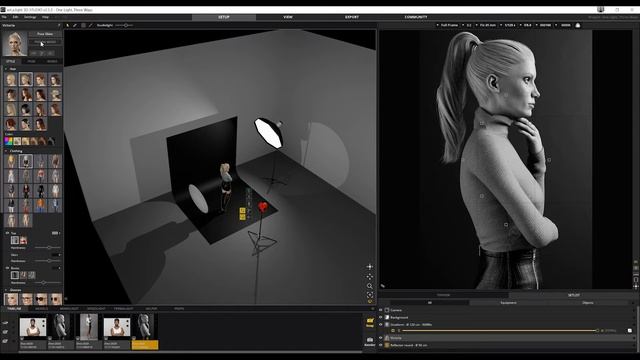This screenshot has height=360, width=640.
Task: Toggle visibility eye for Background row
Action: coord(381,318)
